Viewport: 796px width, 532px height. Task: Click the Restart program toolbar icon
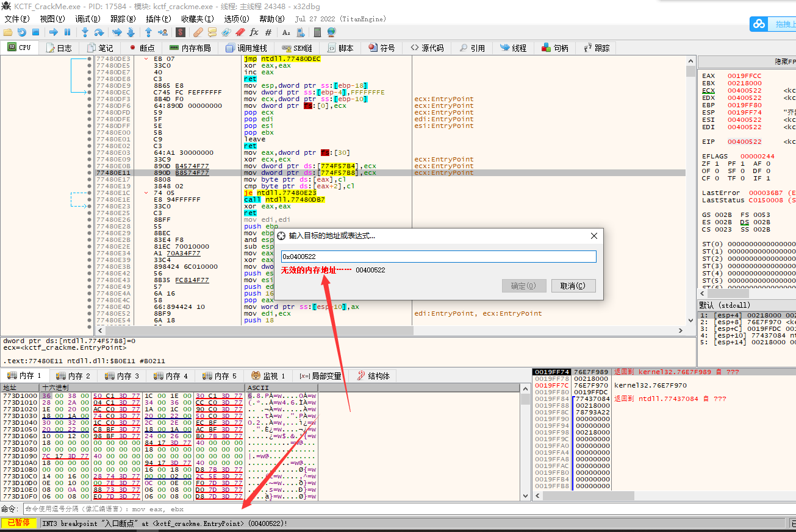coord(22,32)
